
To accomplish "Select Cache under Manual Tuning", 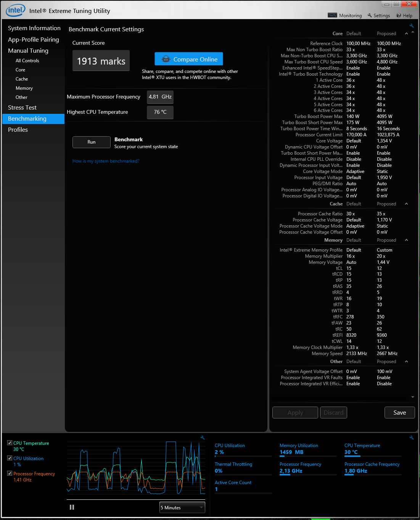I will click(22, 79).
